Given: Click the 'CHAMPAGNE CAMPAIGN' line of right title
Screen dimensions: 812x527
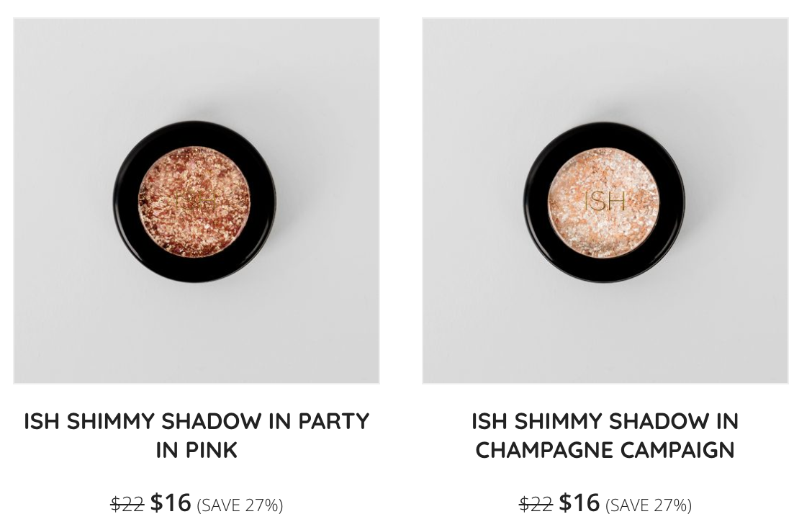Looking at the screenshot, I should click(605, 450).
